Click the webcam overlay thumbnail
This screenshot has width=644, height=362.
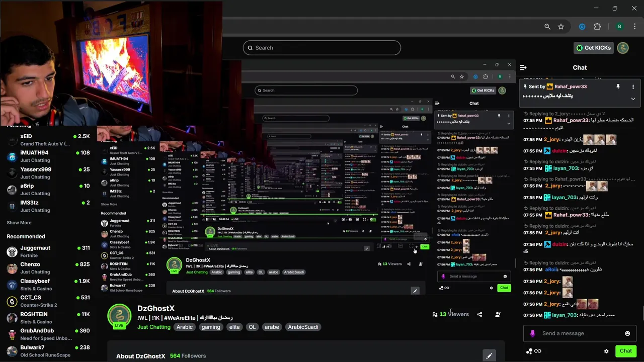point(111,63)
